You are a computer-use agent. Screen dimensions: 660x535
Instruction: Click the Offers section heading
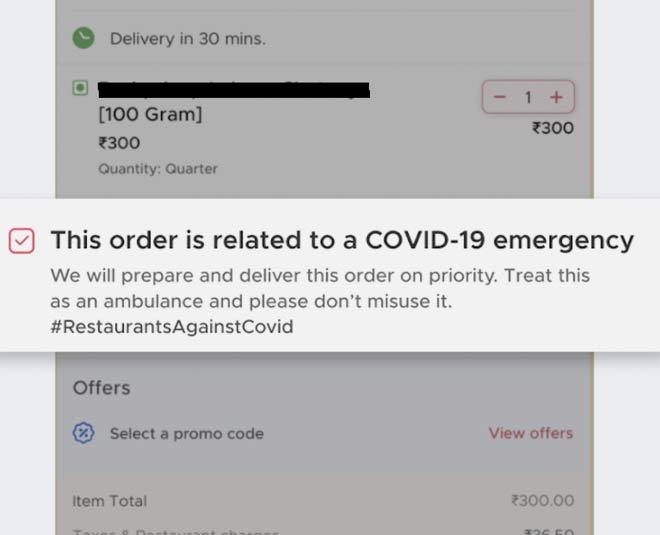tap(101, 388)
